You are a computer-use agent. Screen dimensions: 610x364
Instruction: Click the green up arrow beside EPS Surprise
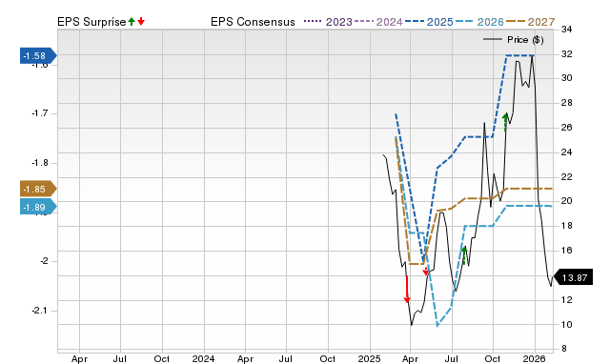(132, 21)
